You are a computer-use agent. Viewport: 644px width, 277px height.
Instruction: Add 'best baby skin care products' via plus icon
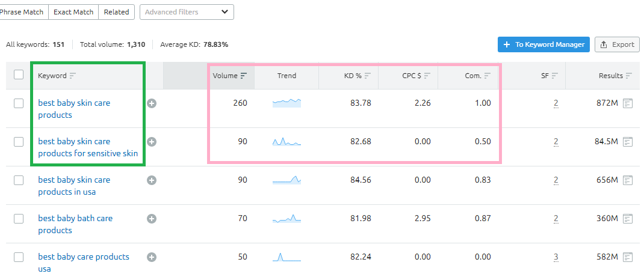pyautogui.click(x=152, y=103)
